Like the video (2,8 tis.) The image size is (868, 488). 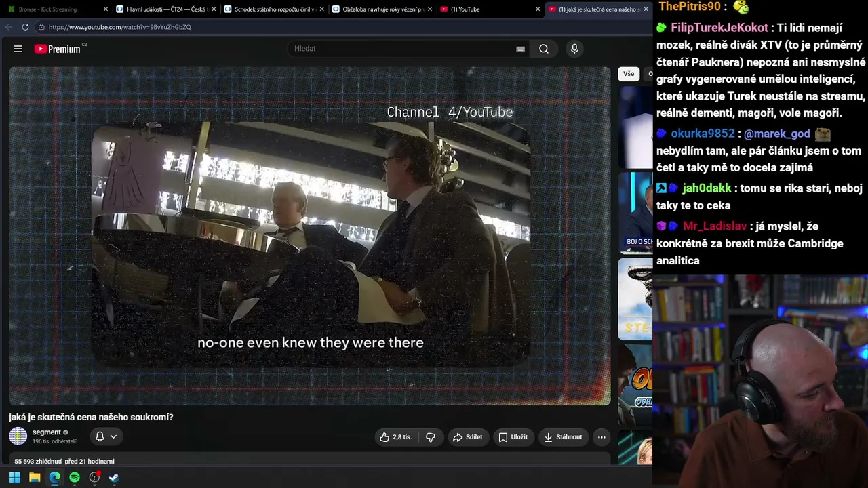click(396, 437)
